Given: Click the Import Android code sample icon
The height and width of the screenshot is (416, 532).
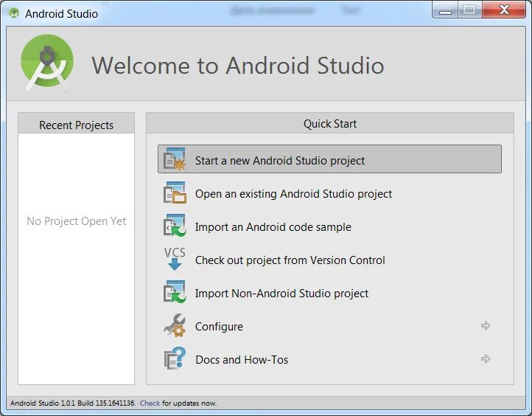Looking at the screenshot, I should (175, 225).
